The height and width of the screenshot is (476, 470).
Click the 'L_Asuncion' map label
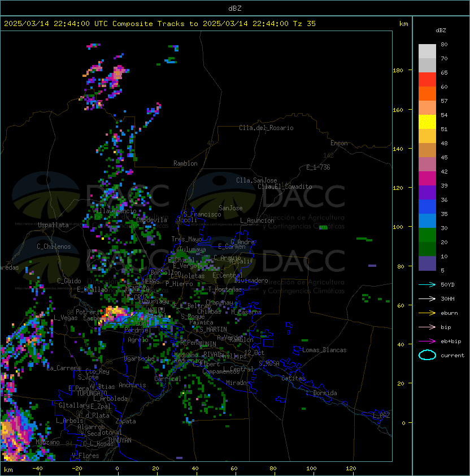tap(257, 220)
